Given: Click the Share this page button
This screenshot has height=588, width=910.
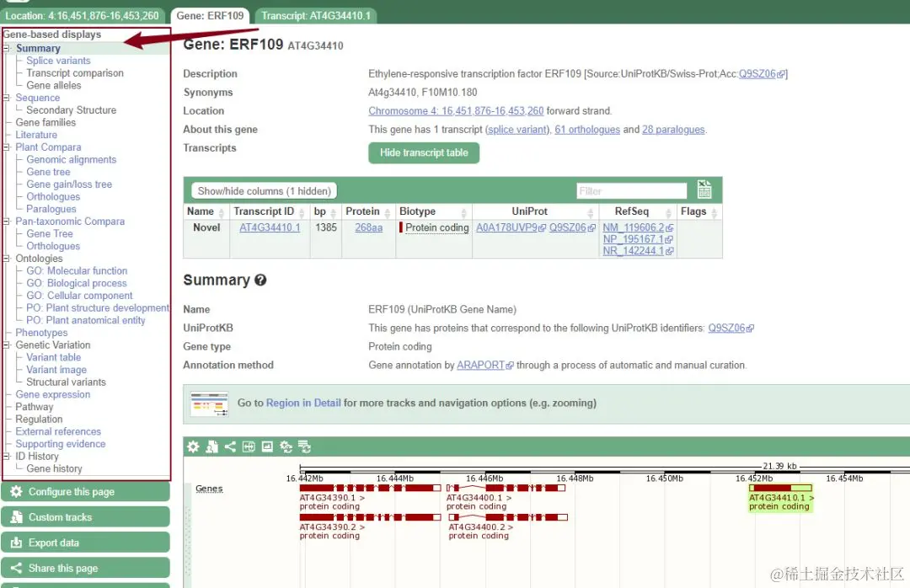Looking at the screenshot, I should pyautogui.click(x=85, y=569).
